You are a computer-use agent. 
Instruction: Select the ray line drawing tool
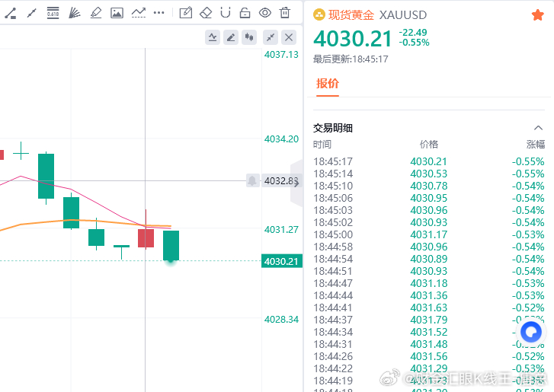pyautogui.click(x=32, y=13)
